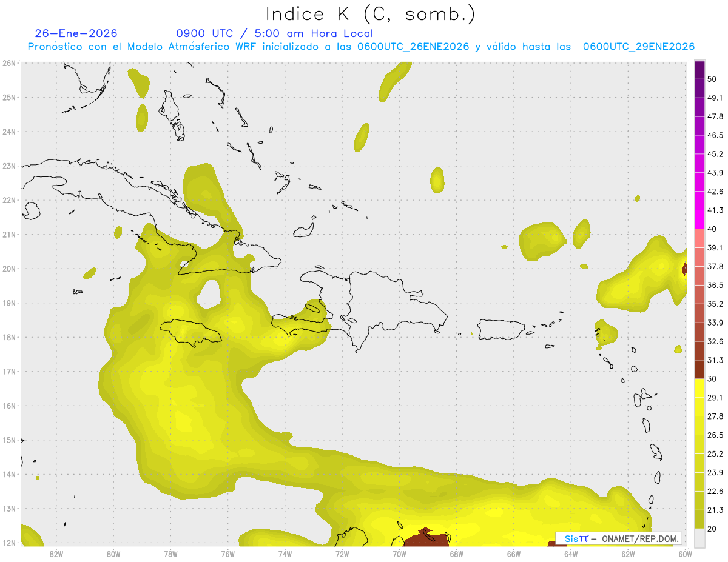Image resolution: width=728 pixels, height=562 pixels.
Task: Pick the olive swatch between 20 and 21.3
Action: tap(699, 520)
